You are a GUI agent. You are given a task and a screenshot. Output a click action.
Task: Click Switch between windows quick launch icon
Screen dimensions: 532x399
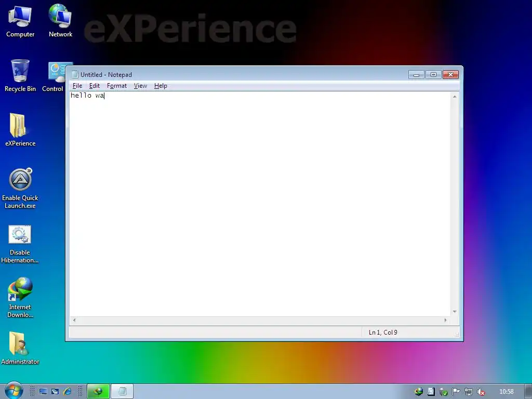pyautogui.click(x=55, y=392)
